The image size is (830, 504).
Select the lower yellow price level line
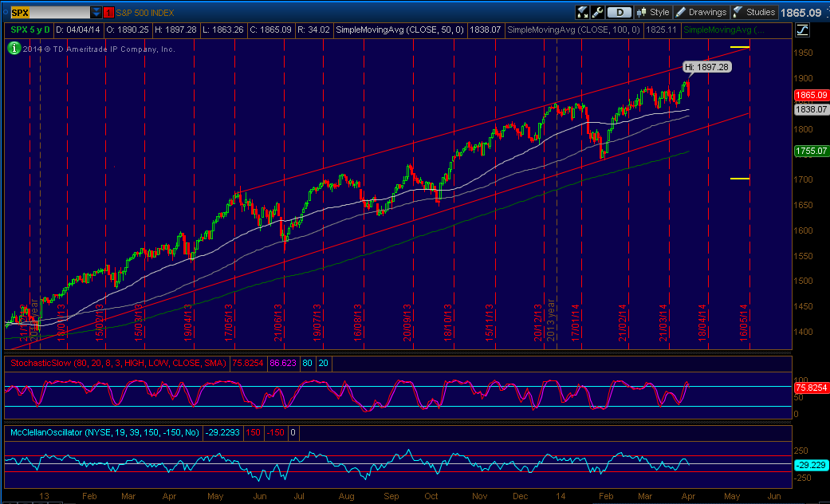740,179
